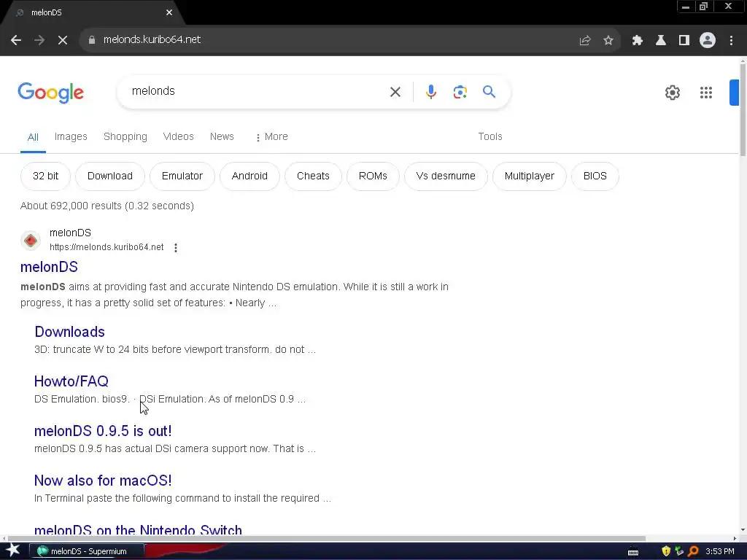Click the 3:53 PM taskbar clock
747x560 pixels.
[x=720, y=551]
